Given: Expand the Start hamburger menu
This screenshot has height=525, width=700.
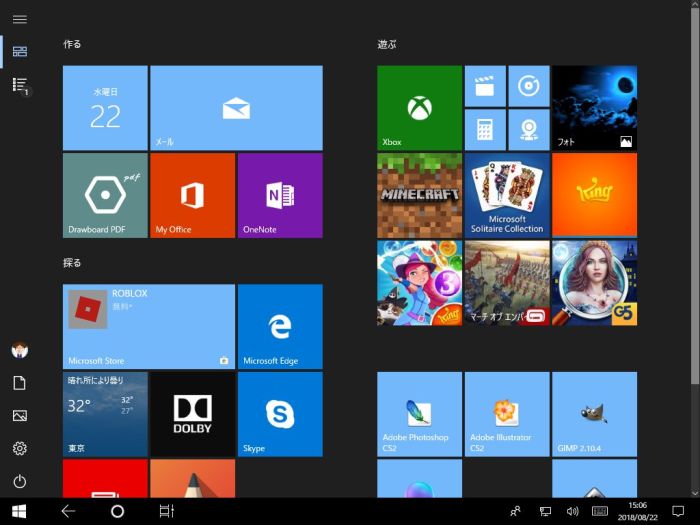Looking at the screenshot, I should point(19,19).
